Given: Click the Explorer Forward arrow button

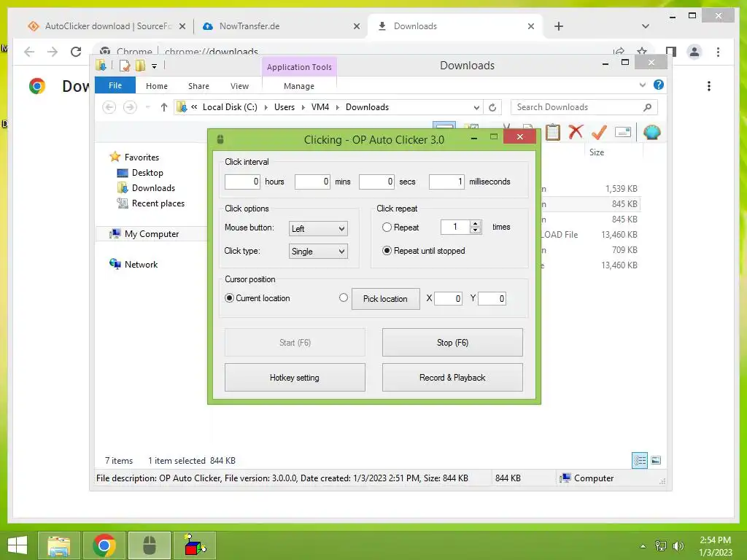Looking at the screenshot, I should coord(130,107).
